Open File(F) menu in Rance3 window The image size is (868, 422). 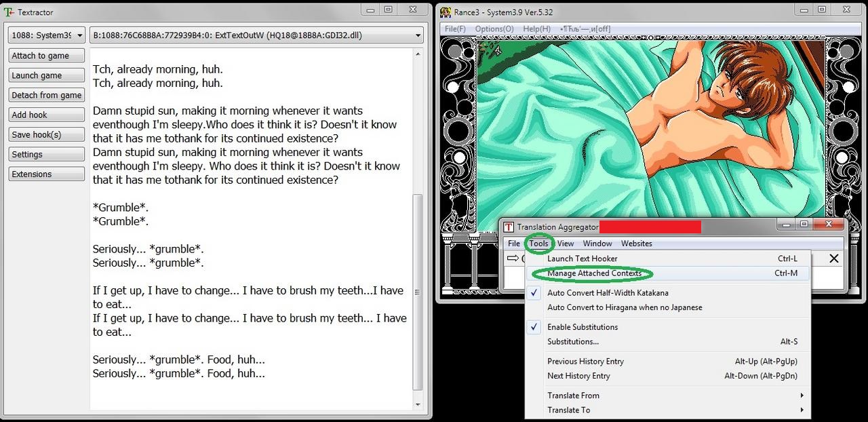[x=455, y=29]
